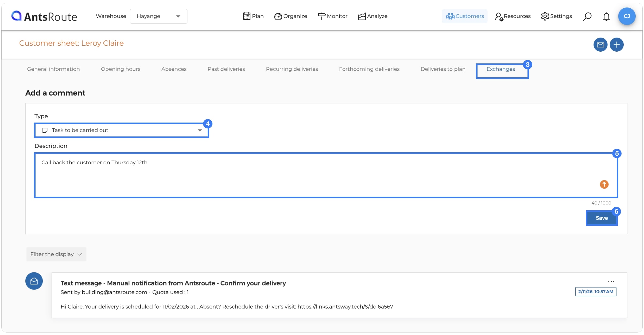The width and height of the screenshot is (644, 335).
Task: Switch to Past deliveries tab
Action: pos(226,69)
